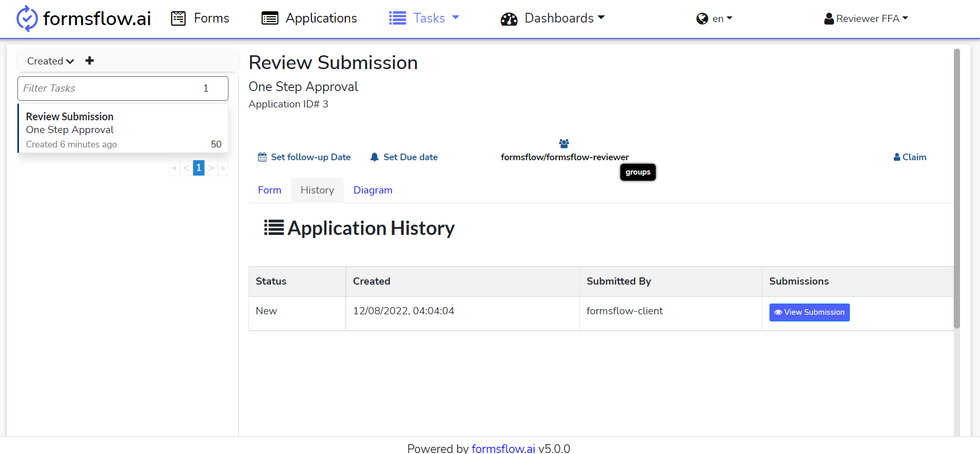
Task: Click Set follow-up Date link
Action: (304, 157)
